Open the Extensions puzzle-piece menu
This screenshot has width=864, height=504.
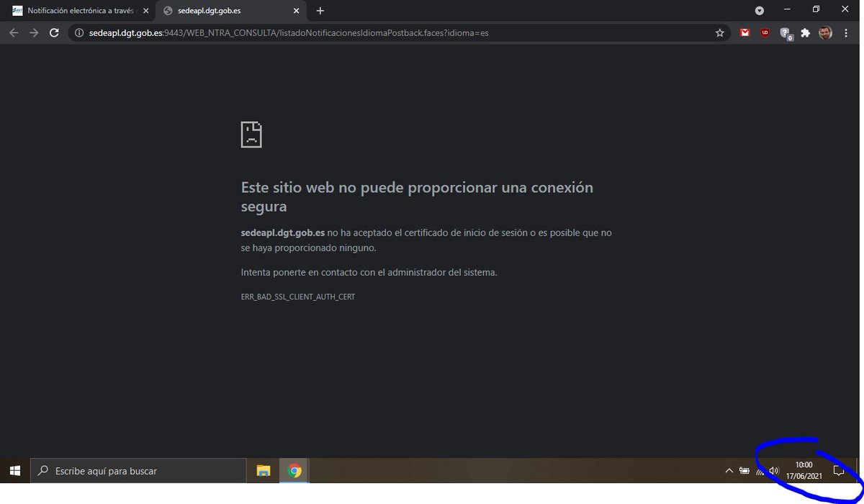pos(806,33)
